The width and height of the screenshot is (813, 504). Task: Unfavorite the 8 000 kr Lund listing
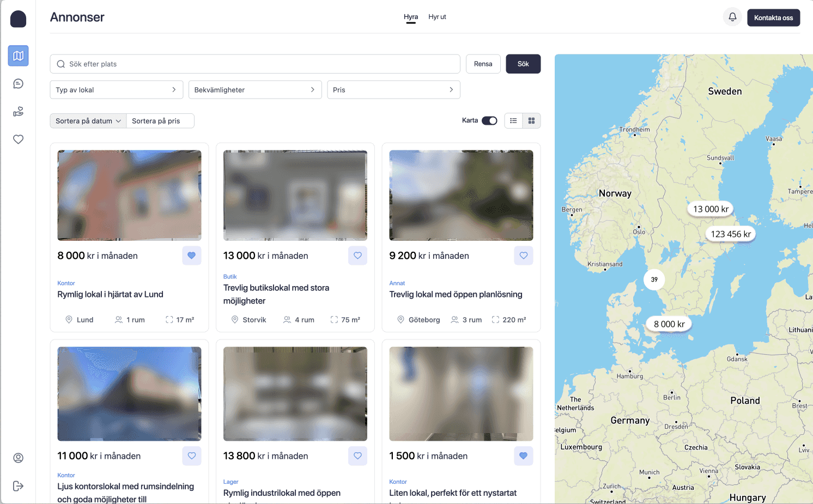[x=191, y=256]
